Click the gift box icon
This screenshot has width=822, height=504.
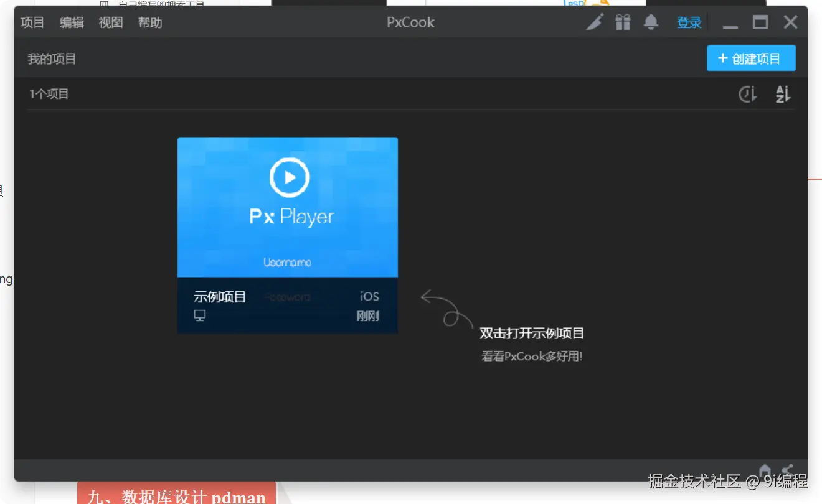click(x=623, y=22)
